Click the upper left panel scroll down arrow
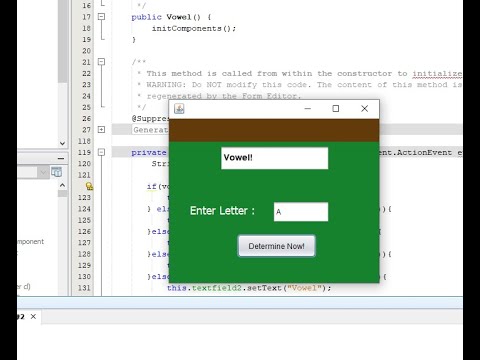The height and width of the screenshot is (360, 480). (x=62, y=143)
